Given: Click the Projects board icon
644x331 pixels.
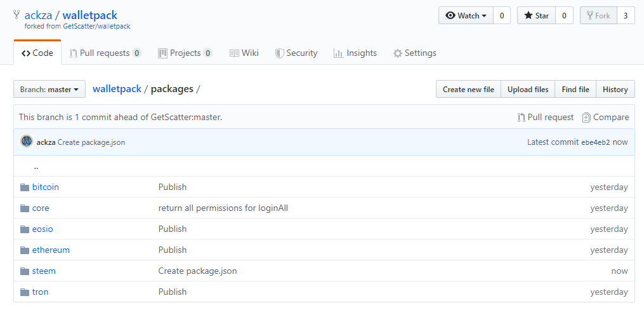Looking at the screenshot, I should click(162, 53).
